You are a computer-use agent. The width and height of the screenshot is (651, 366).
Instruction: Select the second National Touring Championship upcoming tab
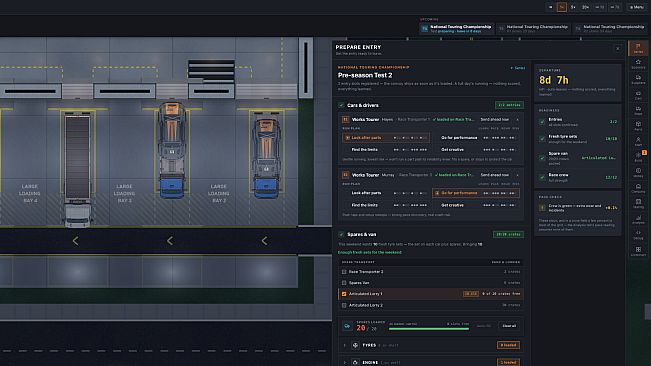click(534, 29)
